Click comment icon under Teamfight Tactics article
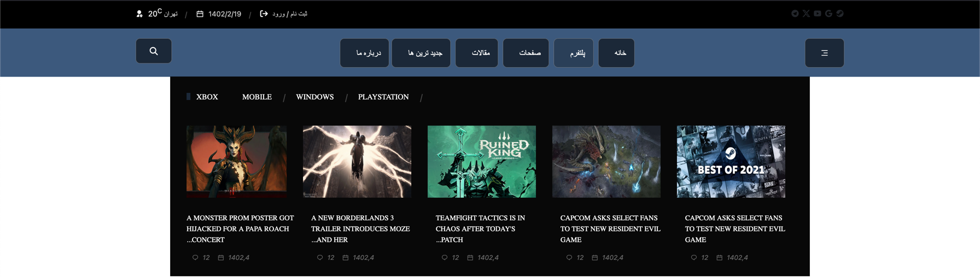 (x=445, y=257)
